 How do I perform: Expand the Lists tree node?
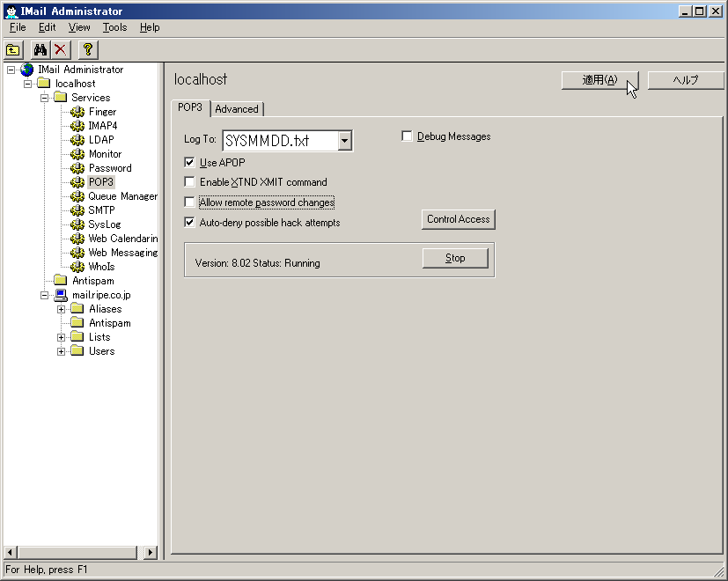(61, 338)
